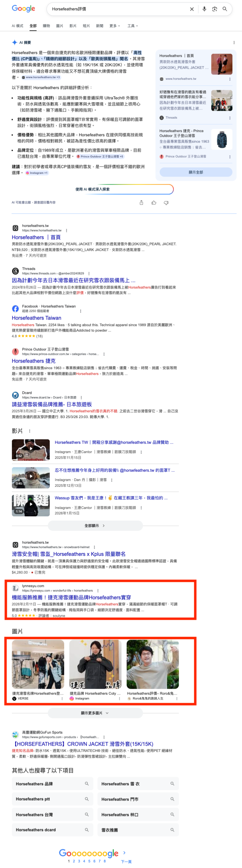Open options for Dan 丹 video

click(x=112, y=480)
